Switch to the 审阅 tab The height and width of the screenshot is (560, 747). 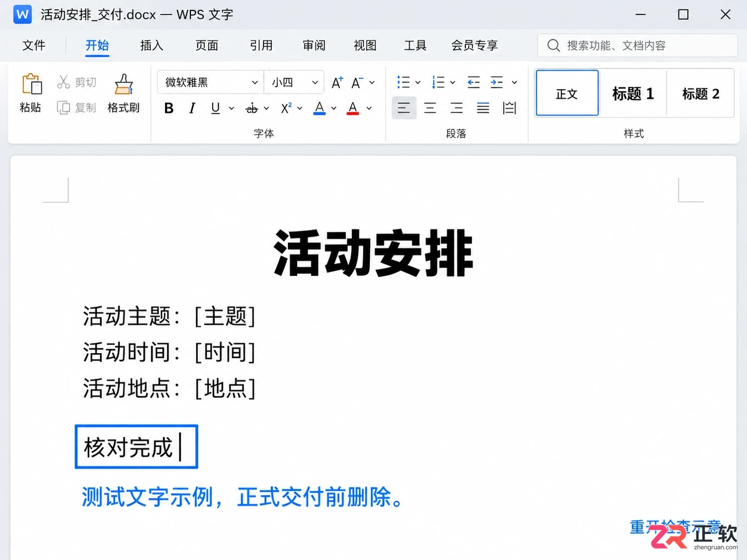pos(314,46)
